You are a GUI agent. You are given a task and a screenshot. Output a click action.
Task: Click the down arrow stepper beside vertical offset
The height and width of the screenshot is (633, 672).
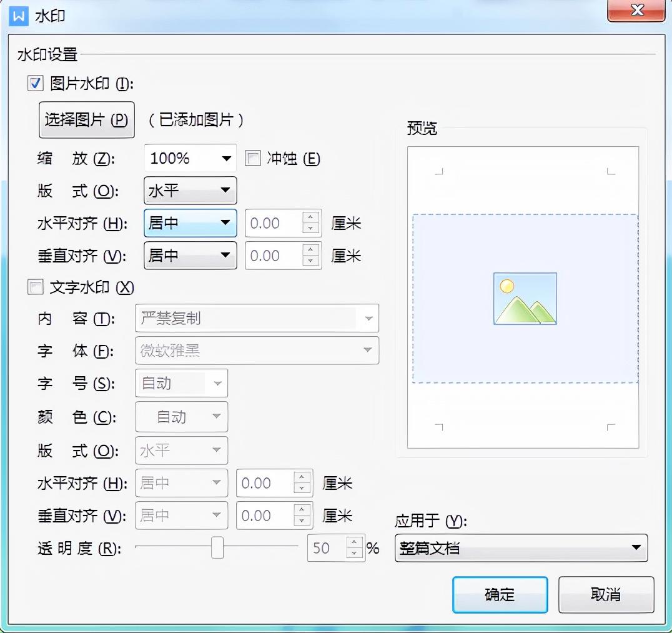[310, 261]
